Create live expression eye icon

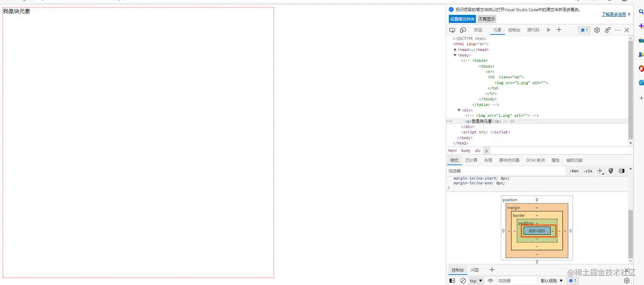coord(490,281)
